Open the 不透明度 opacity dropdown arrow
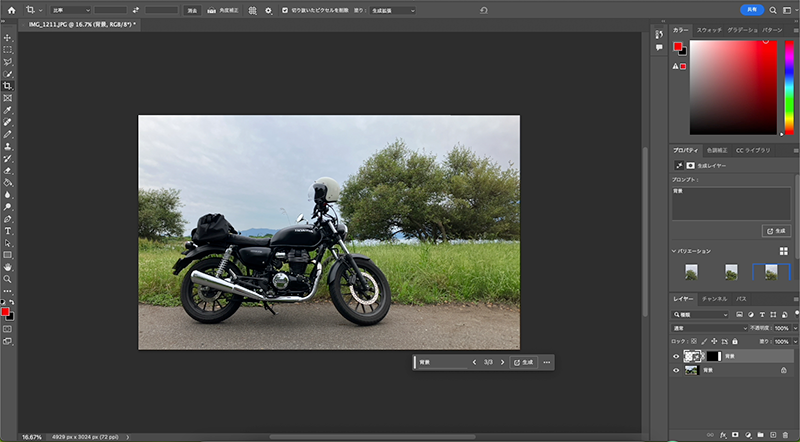This screenshot has height=442, width=800. pos(794,328)
